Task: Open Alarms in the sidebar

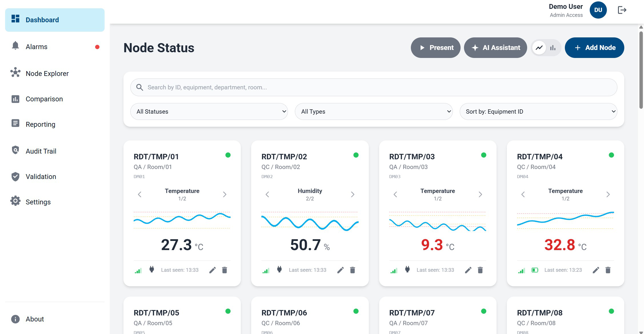Action: coord(37,47)
